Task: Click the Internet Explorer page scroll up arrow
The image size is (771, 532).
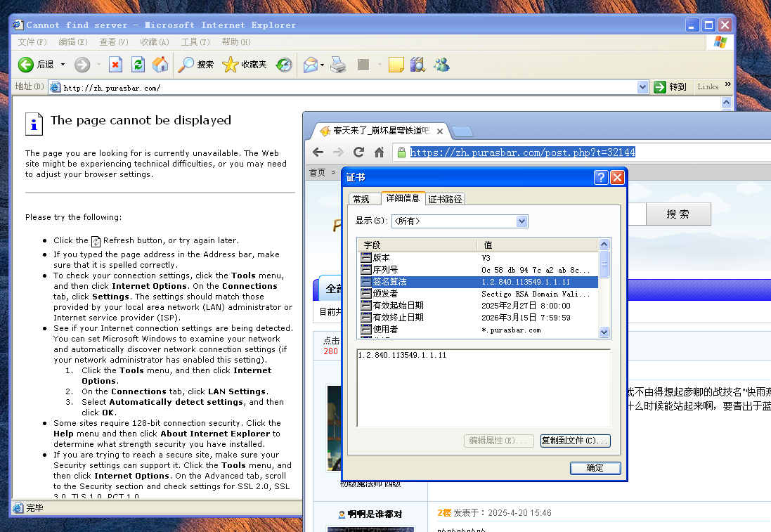Action: pyautogui.click(x=726, y=103)
